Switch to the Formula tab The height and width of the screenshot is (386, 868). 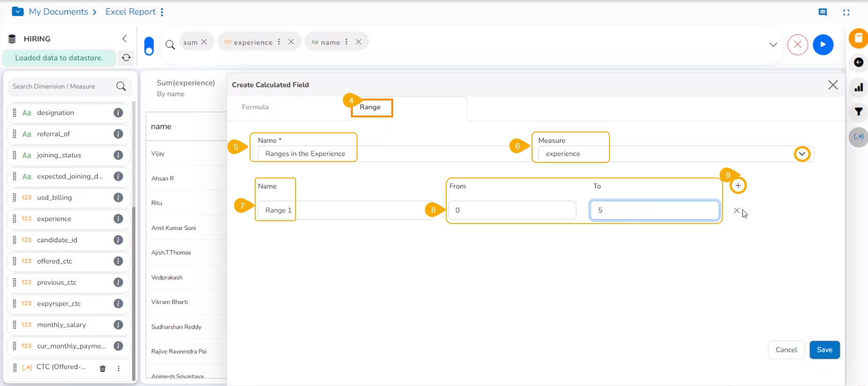255,107
